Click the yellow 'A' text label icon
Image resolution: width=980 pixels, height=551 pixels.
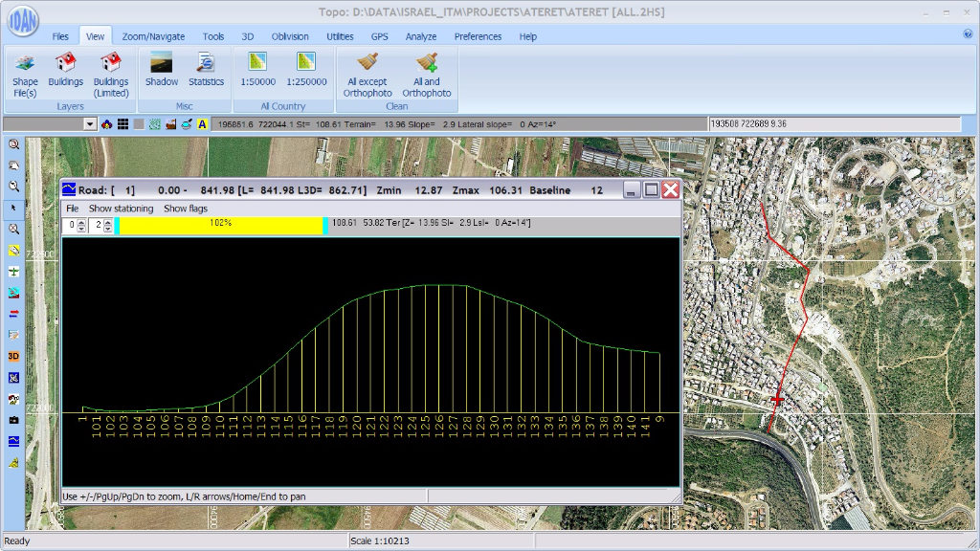click(x=203, y=124)
